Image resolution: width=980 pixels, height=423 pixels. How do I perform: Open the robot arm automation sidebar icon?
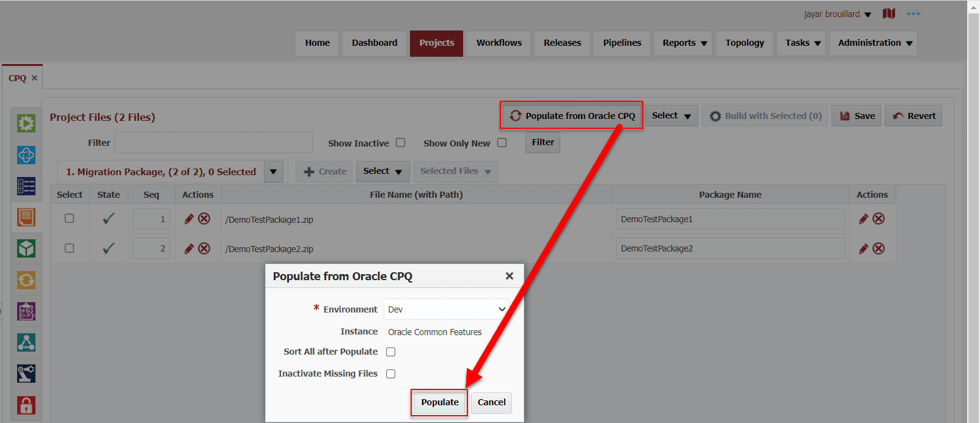pyautogui.click(x=26, y=374)
